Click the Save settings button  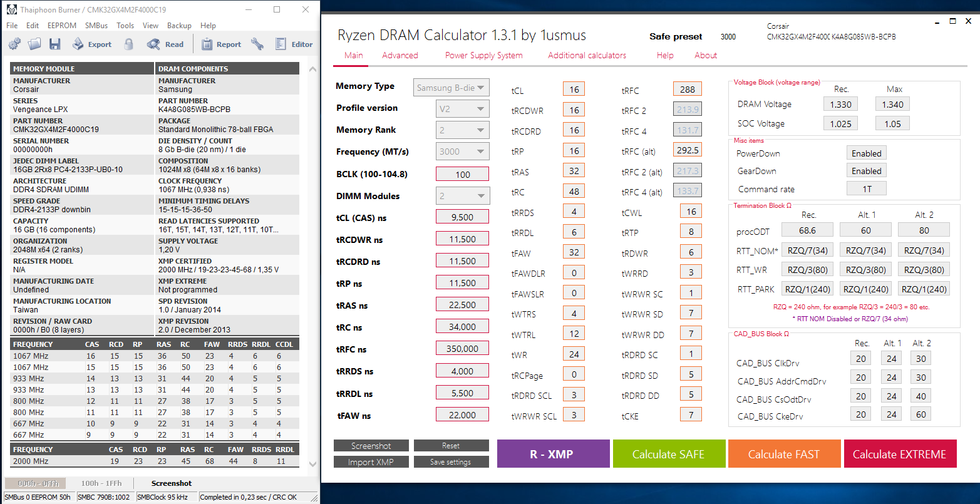click(x=451, y=462)
